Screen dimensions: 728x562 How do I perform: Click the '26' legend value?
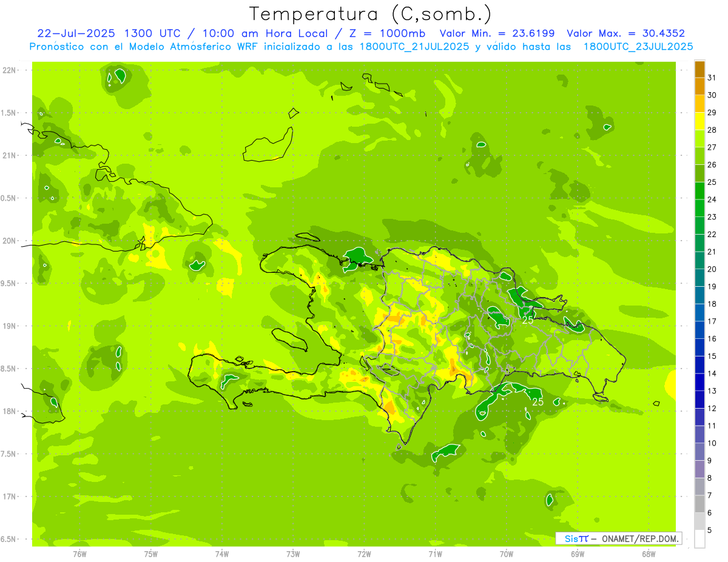[712, 165]
